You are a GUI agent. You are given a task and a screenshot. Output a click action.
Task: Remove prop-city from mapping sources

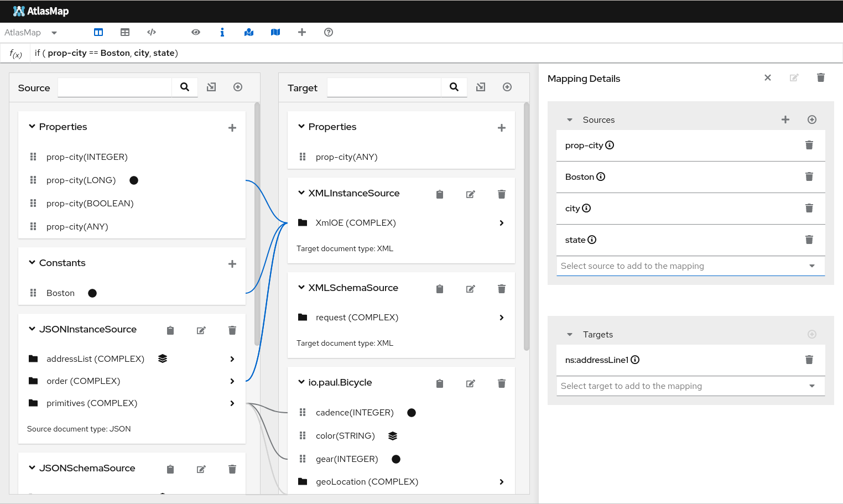point(809,145)
